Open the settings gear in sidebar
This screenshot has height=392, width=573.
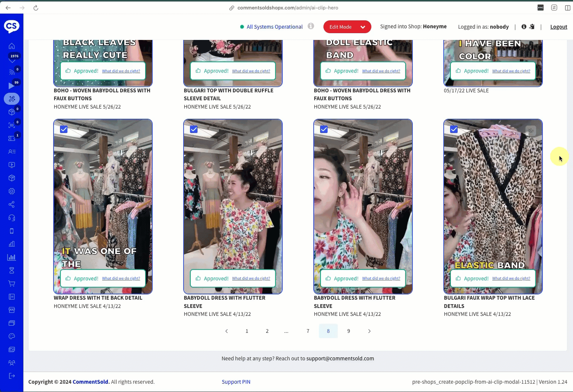point(12,191)
